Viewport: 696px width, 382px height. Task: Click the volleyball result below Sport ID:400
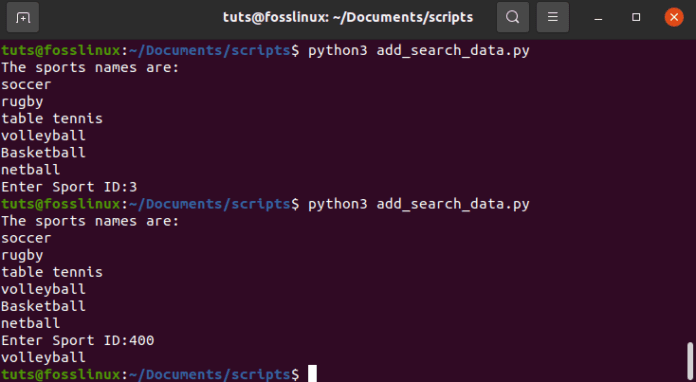43,357
